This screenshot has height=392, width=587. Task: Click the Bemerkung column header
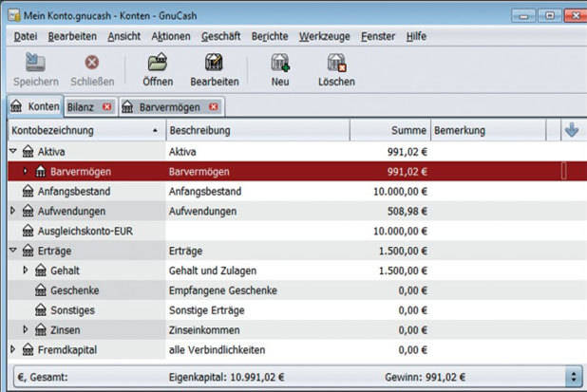(488, 130)
